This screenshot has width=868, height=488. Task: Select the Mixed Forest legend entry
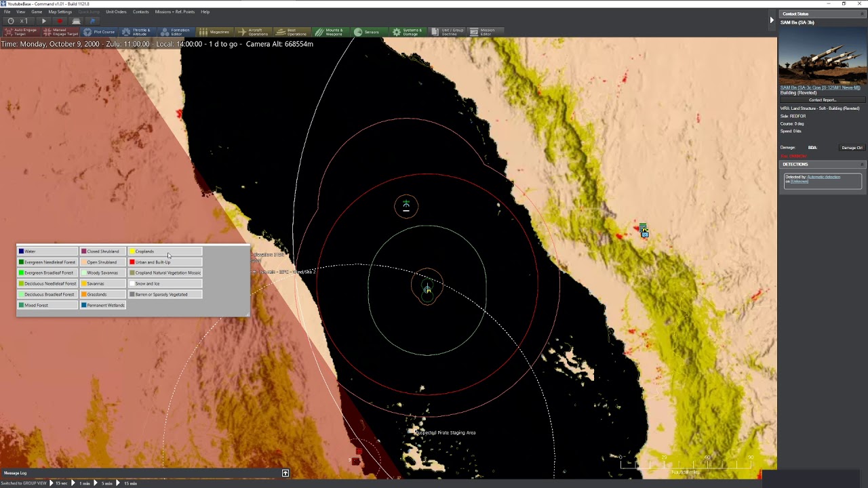pos(47,306)
